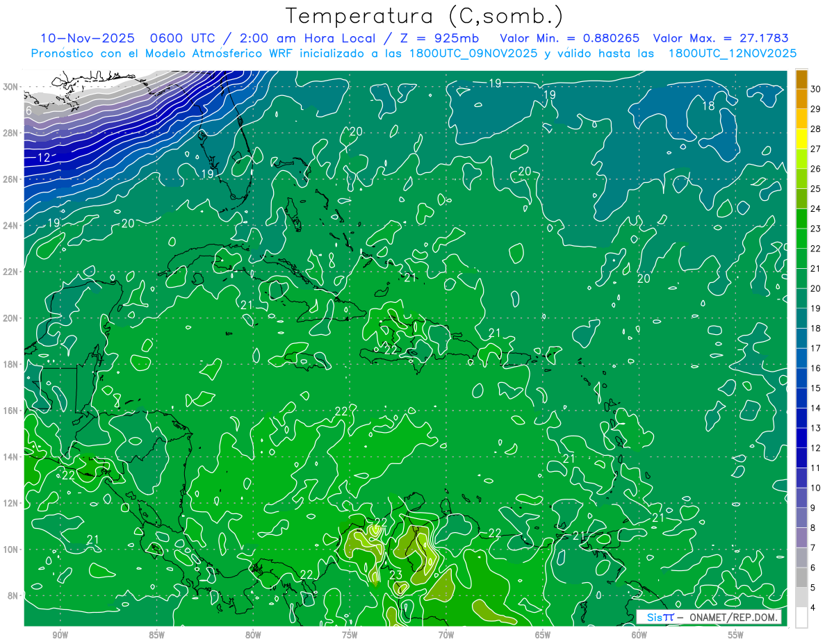Click the '23' contour label on the map
This screenshot has height=644, width=834.
click(x=395, y=575)
